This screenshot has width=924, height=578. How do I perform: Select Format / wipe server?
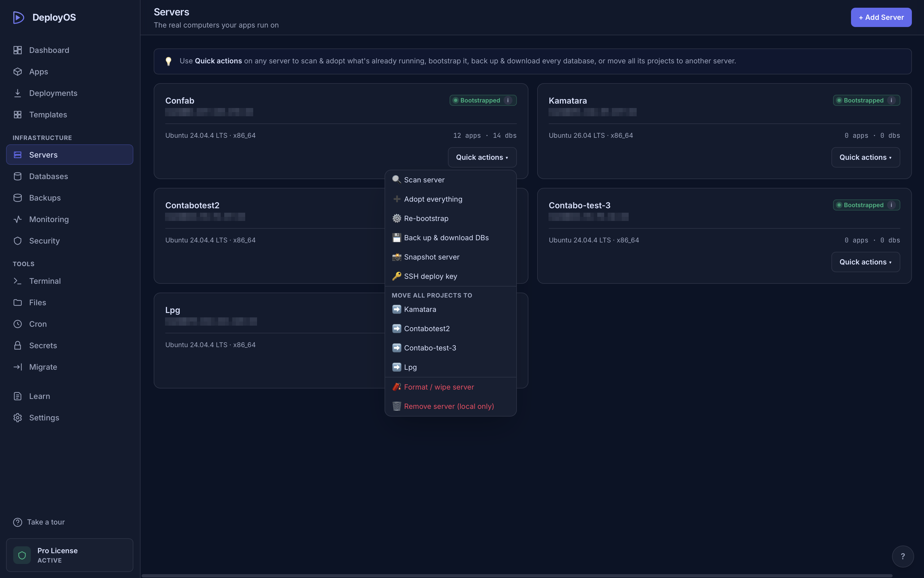(450, 387)
